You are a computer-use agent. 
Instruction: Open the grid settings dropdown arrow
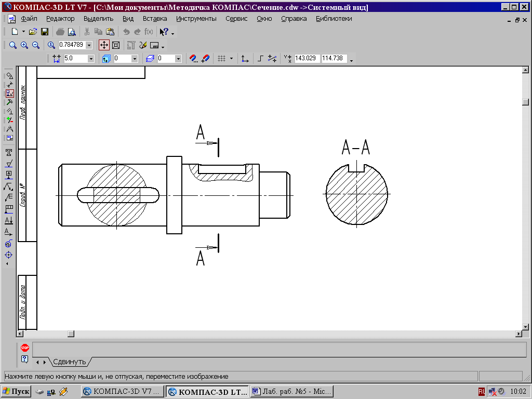point(231,59)
